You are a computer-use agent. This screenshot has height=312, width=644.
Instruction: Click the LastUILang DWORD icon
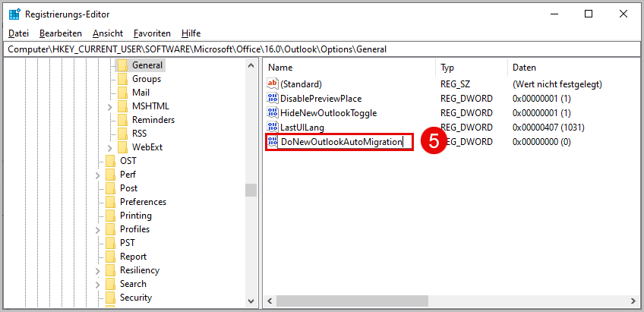tap(273, 127)
